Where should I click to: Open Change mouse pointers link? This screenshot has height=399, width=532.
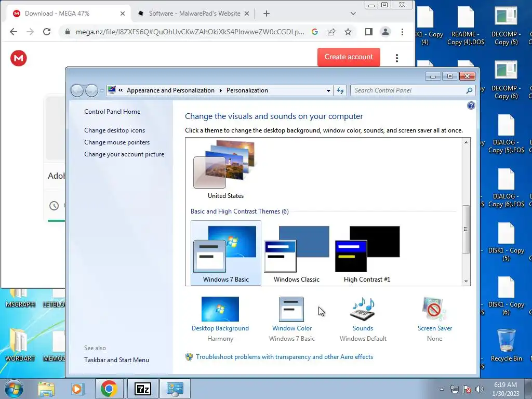117,142
